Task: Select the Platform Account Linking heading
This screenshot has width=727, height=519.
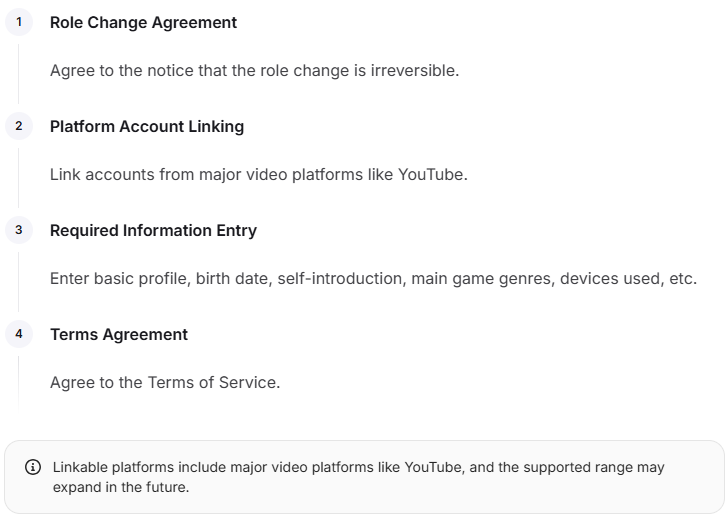Action: pos(147,126)
